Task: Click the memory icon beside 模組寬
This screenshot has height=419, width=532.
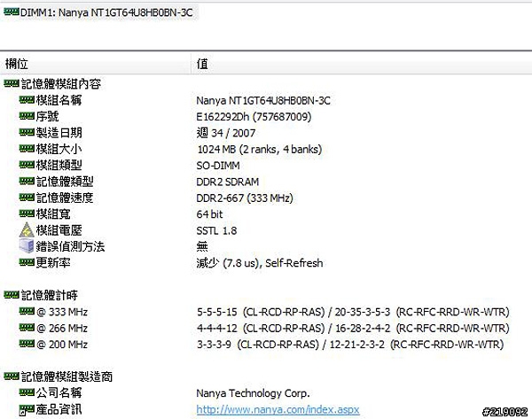Action: pyautogui.click(x=27, y=213)
